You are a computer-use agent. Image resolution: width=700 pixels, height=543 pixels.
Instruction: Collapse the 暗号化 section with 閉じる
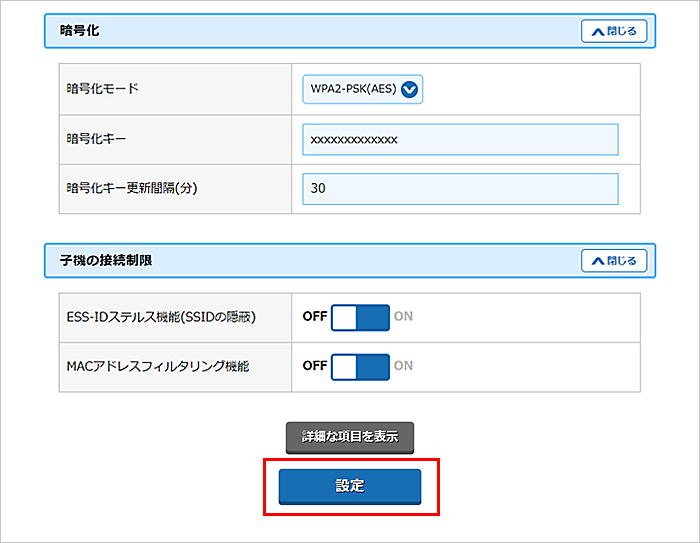tap(614, 31)
